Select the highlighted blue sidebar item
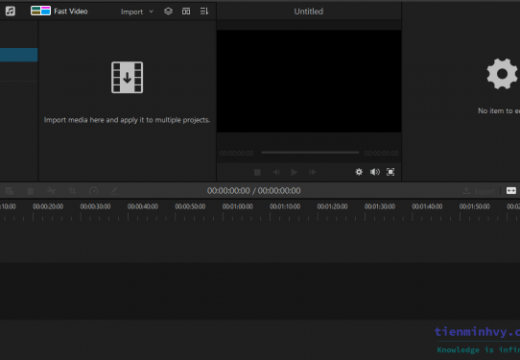Viewport: 520px width, 360px height. 19,55
